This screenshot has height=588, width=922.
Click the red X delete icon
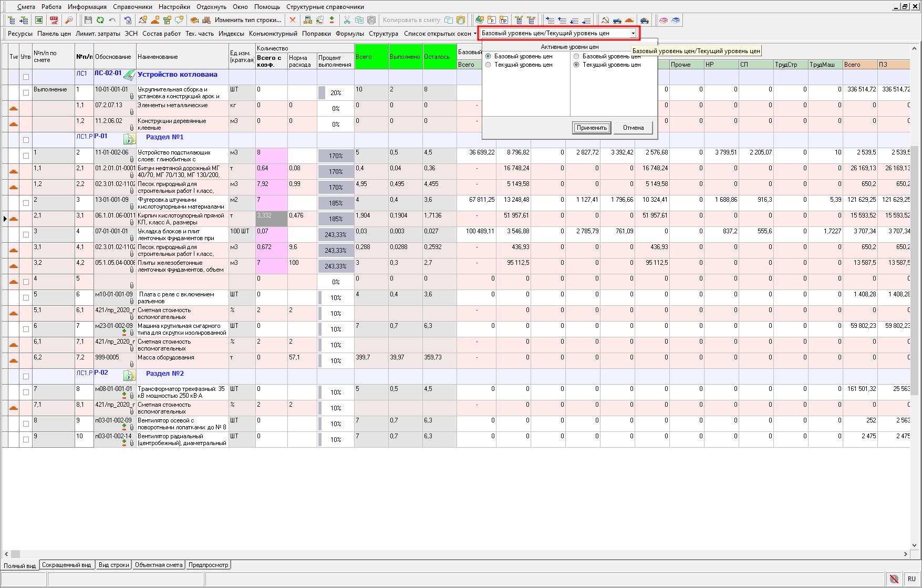293,20
